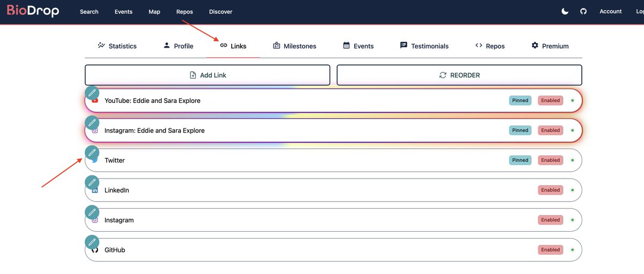
Task: Click green status dot on YouTube row
Action: (572, 100)
